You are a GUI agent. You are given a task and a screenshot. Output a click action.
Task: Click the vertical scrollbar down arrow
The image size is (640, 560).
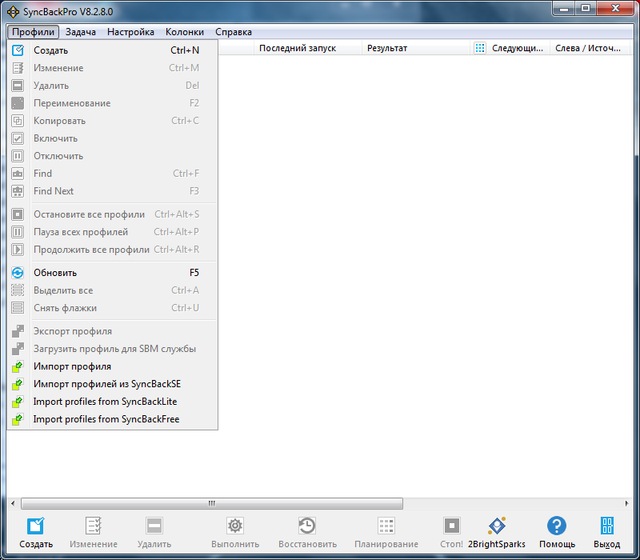pyautogui.click(x=632, y=489)
